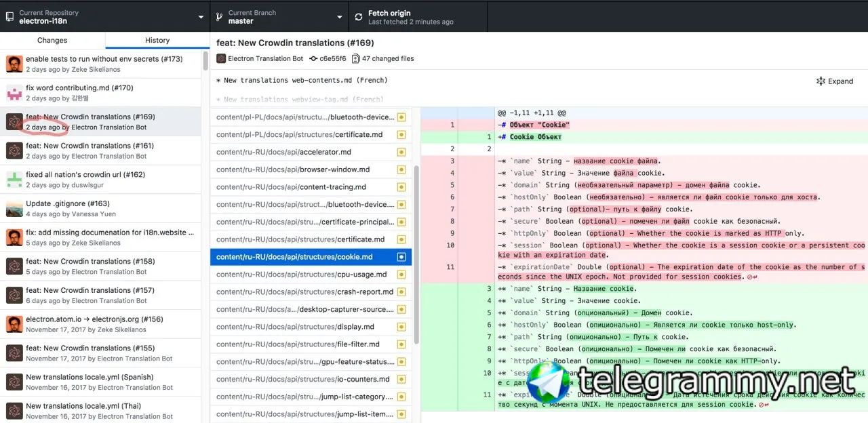Click avatar on 'electron.atom.io → electronjs.org' commit

pos(14,324)
